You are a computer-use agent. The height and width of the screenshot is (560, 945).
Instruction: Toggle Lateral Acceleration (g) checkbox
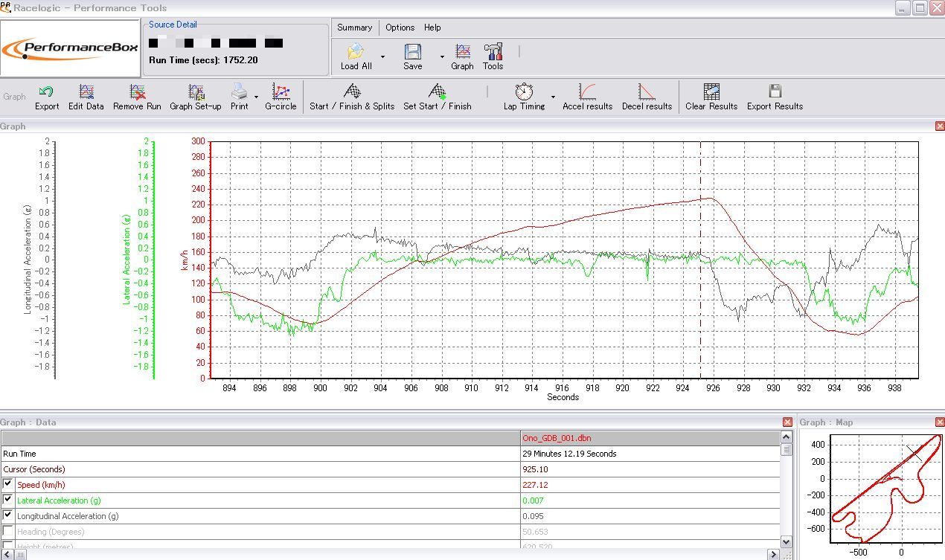(8, 500)
